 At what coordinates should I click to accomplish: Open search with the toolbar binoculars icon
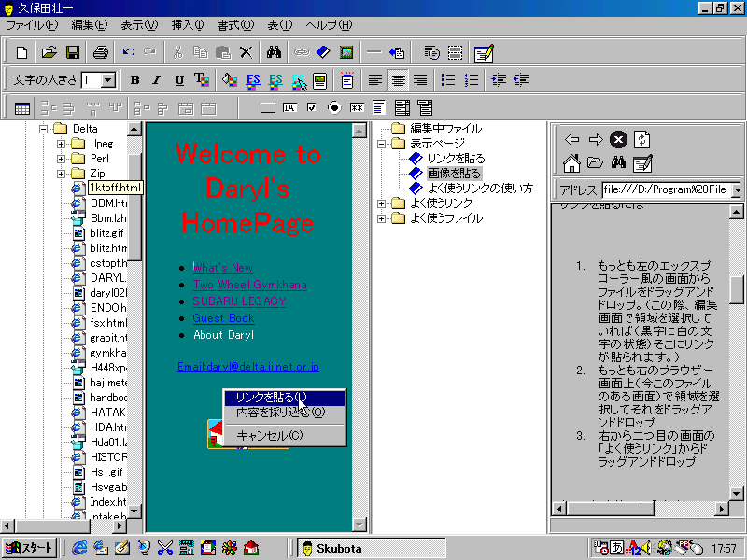pos(274,52)
